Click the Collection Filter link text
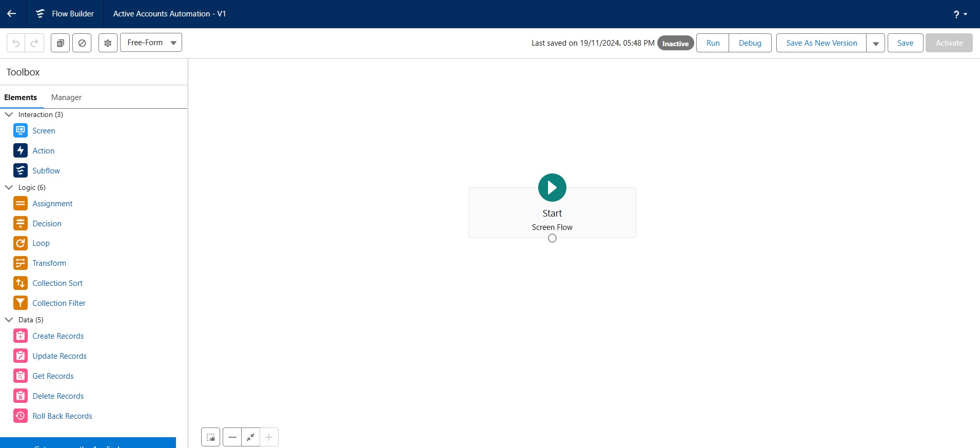Image resolution: width=980 pixels, height=448 pixels. tap(59, 303)
